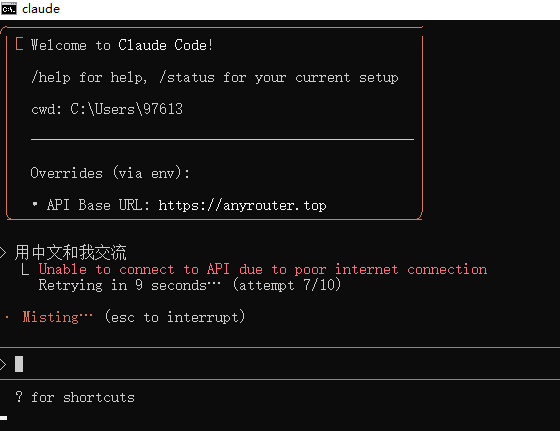Click the prompt arrow before the Chinese message

pos(3,252)
